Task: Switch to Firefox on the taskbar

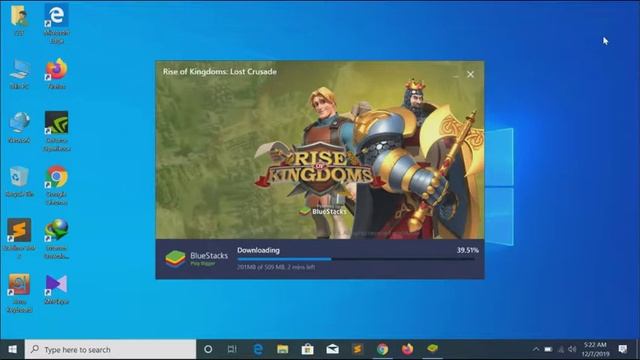Action: pos(407,349)
